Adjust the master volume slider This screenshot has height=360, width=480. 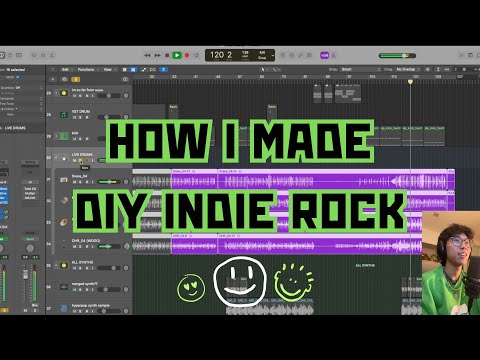click(x=397, y=56)
